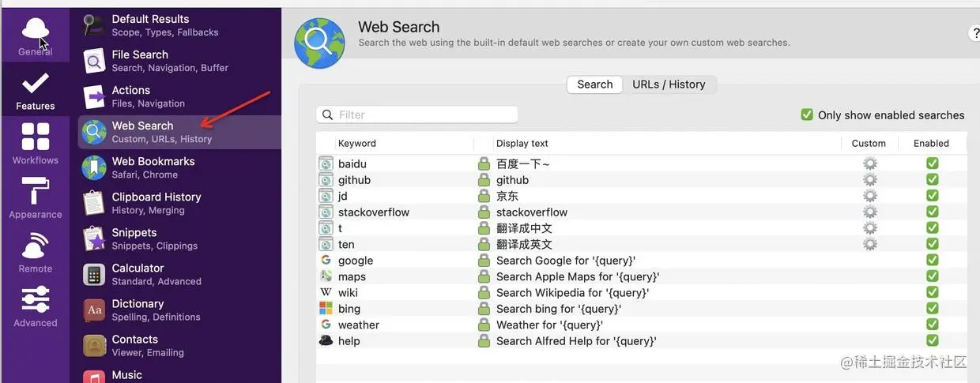Select Snippets feature

point(179,238)
